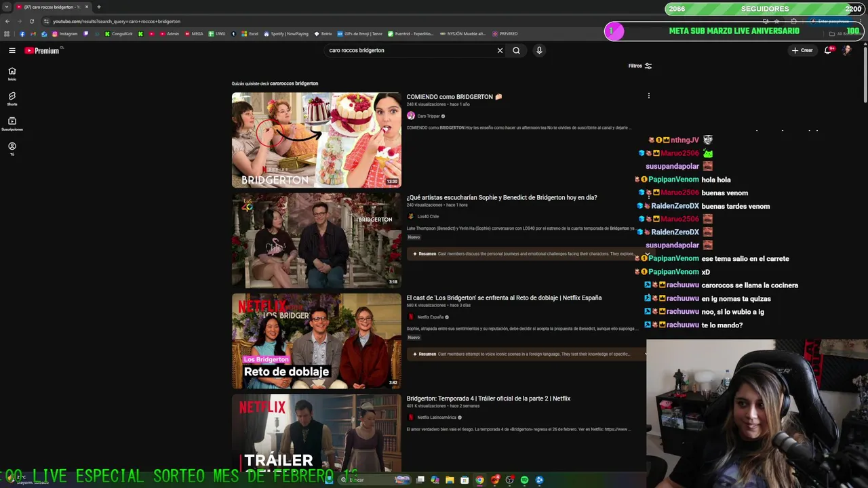
Task: Open Suscripciones in the sidebar
Action: pos(12,124)
